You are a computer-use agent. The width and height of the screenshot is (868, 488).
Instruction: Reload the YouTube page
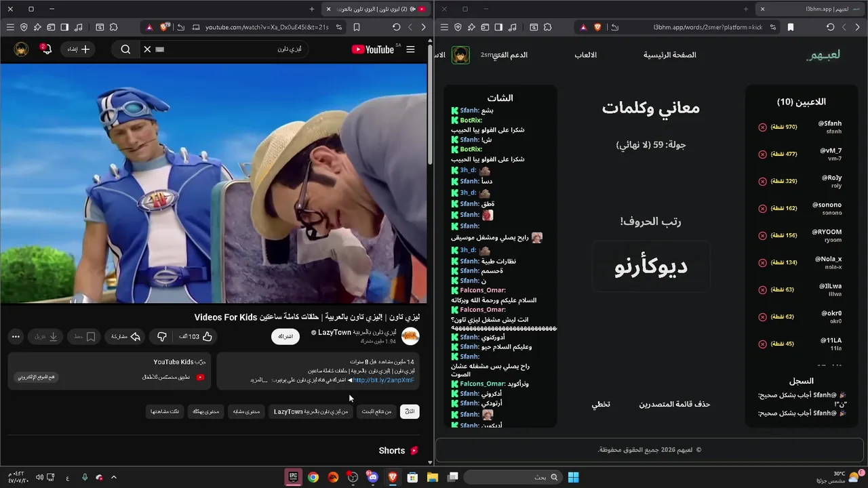(x=396, y=27)
